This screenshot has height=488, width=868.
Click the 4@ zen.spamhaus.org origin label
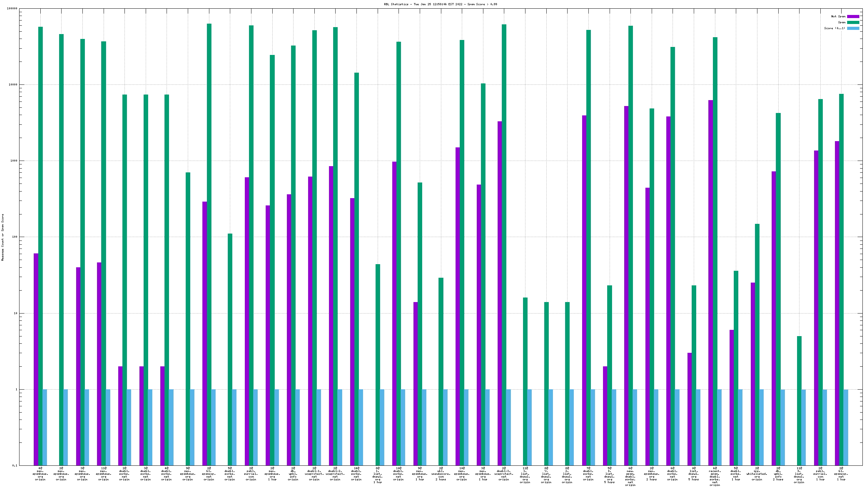(x=40, y=474)
